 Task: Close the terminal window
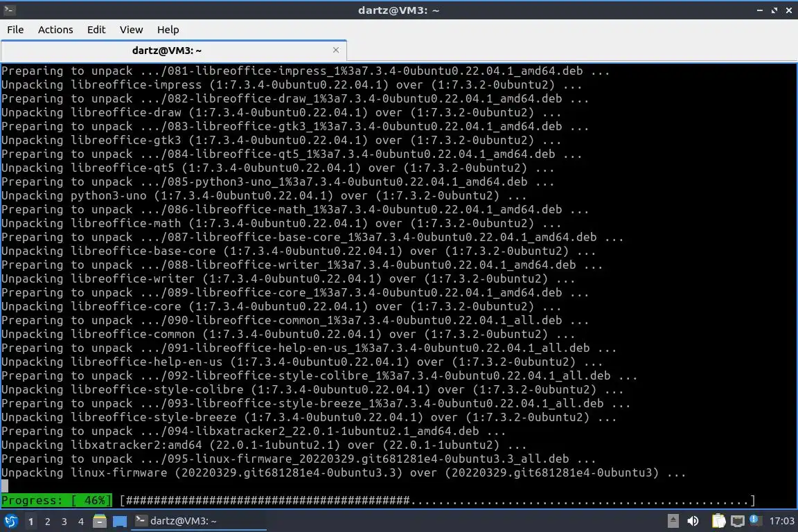tap(789, 10)
